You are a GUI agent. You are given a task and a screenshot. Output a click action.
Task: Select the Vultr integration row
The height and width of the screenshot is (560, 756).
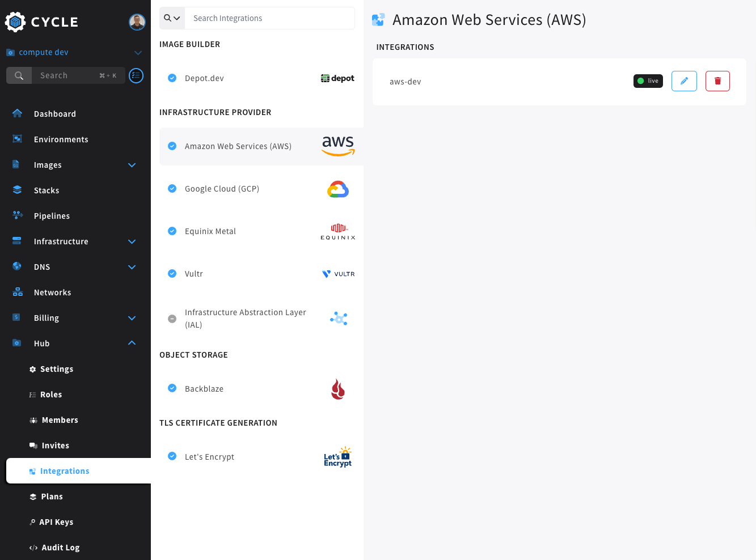point(261,274)
